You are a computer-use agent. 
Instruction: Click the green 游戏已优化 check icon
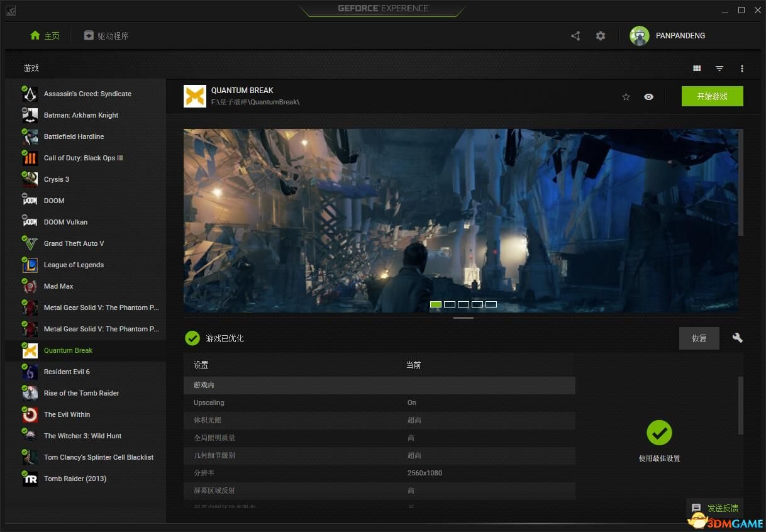coord(192,338)
